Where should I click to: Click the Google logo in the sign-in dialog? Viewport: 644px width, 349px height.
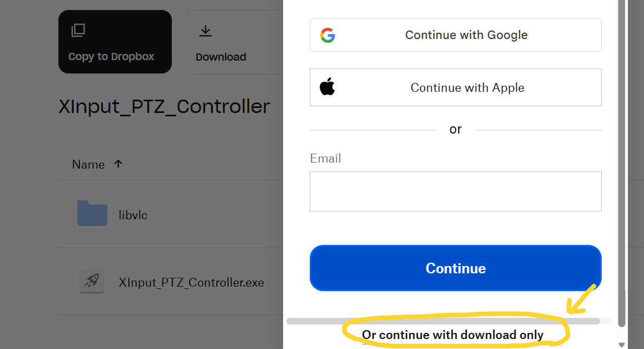pos(328,35)
